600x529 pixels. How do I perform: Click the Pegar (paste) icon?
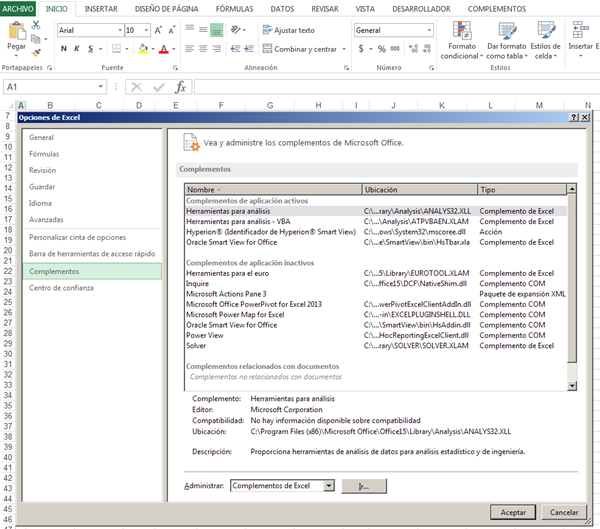tap(16, 33)
